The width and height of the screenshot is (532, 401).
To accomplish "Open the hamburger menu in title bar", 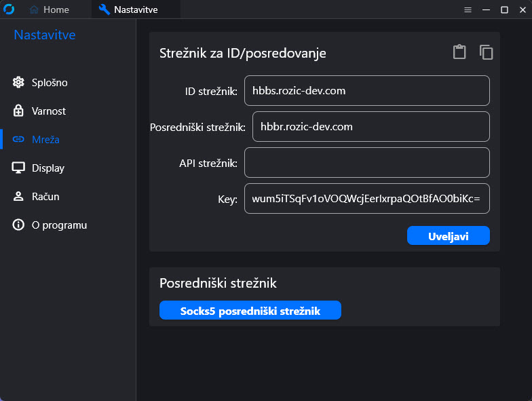I will tap(468, 9).
